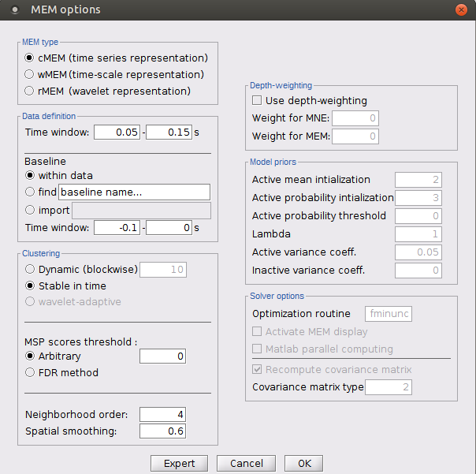Close the MEM options dialog window
The image size is (476, 474).
coord(460,10)
